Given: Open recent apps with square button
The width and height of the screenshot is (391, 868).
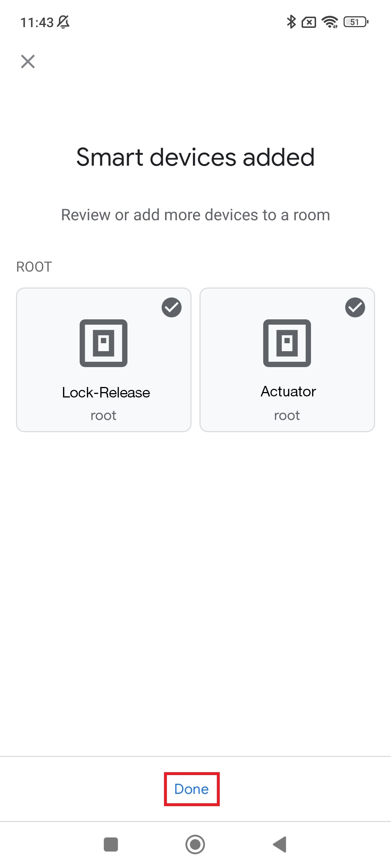Looking at the screenshot, I should [x=111, y=844].
